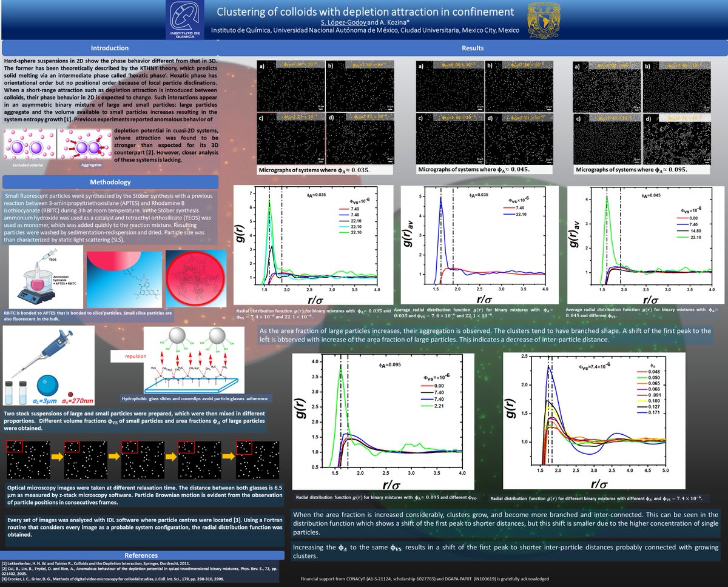This screenshot has width=728, height=587.
Task: Click the Methodology section header
Action: [x=110, y=182]
